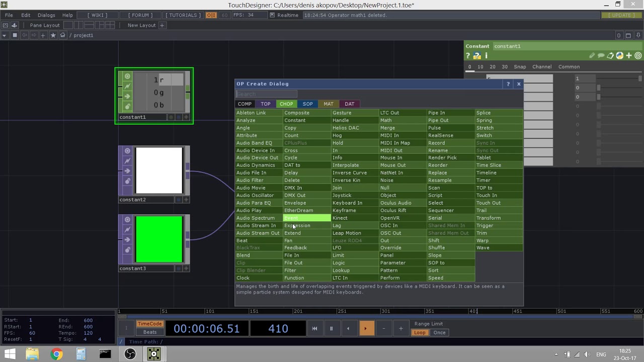The width and height of the screenshot is (644, 362).
Task: Open the help question mark in OP Create Dialog
Action: (508, 84)
